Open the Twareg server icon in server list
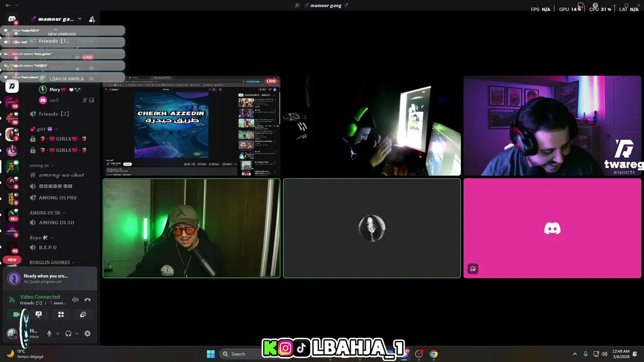 pos(12,86)
